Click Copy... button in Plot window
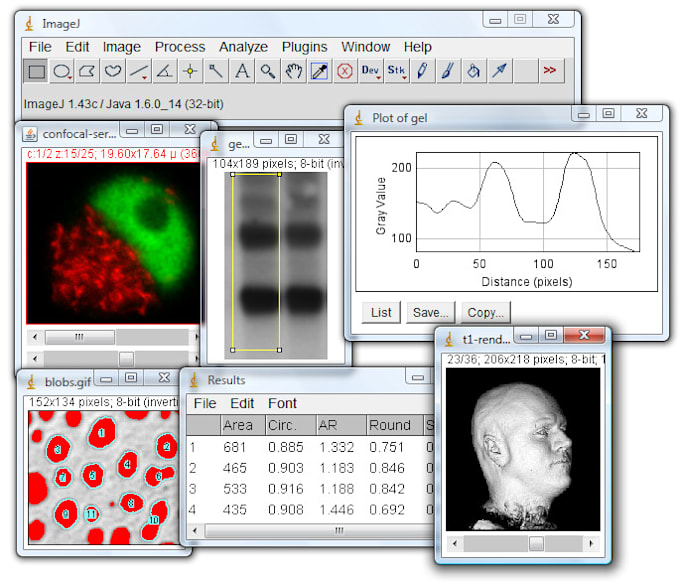 [x=486, y=313]
